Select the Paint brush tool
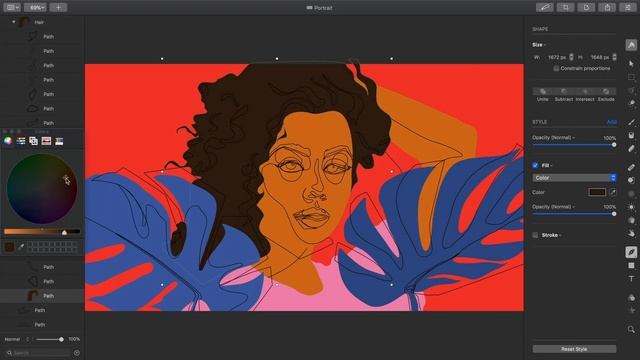Screen dimensions: 640x360 point(631,122)
